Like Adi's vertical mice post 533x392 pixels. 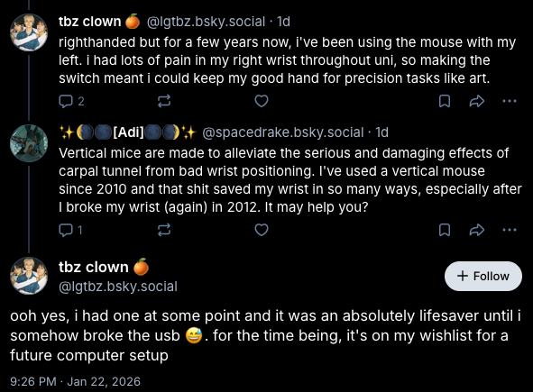pos(262,230)
